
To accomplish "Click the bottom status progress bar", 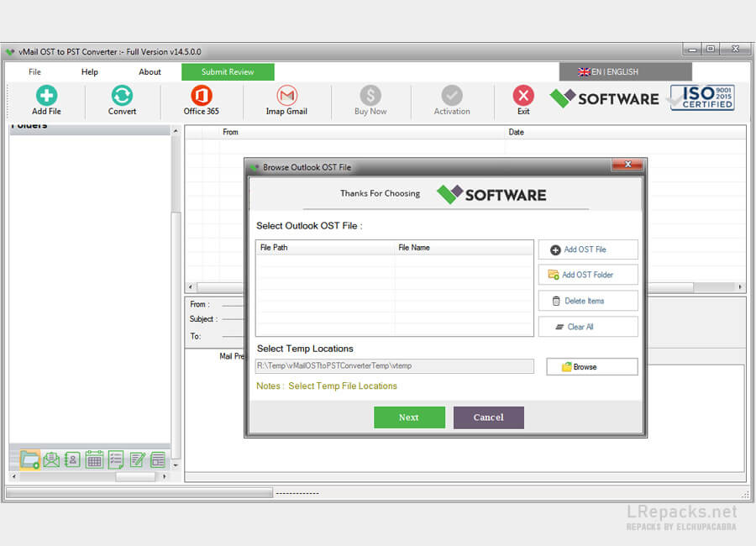I will point(139,493).
